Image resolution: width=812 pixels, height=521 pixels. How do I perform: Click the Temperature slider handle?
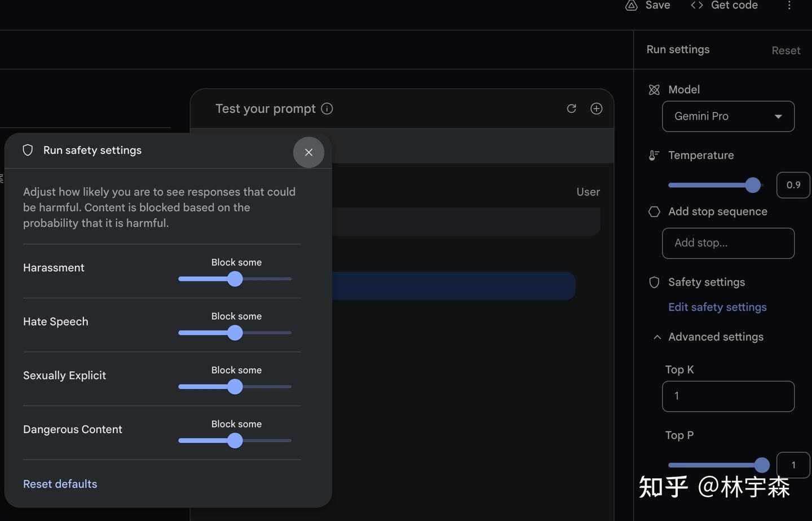coord(753,185)
